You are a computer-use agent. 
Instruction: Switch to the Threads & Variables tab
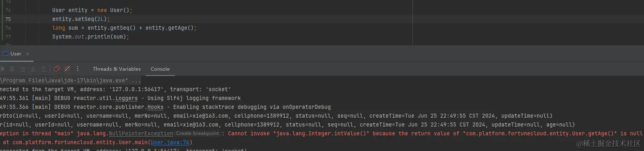click(117, 69)
